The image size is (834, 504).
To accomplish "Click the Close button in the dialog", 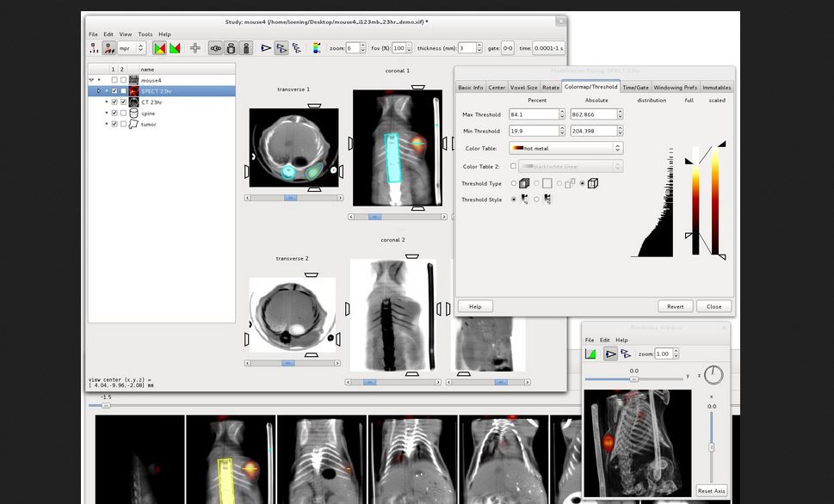I will pos(714,306).
